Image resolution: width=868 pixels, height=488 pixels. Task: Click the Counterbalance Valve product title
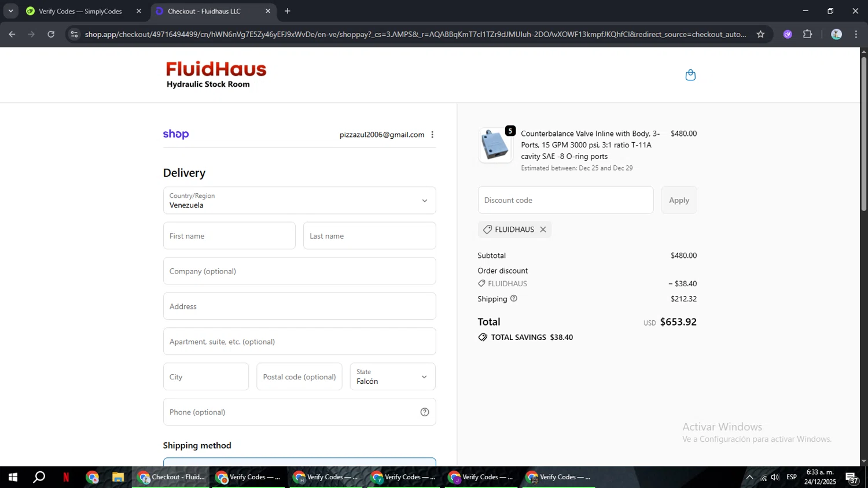pos(591,145)
